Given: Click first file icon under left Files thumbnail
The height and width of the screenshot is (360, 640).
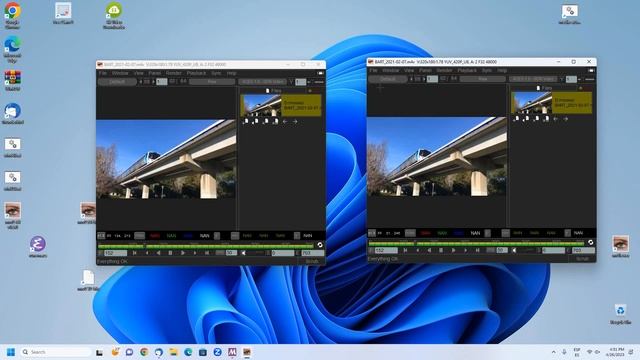Looking at the screenshot, I should [246, 121].
